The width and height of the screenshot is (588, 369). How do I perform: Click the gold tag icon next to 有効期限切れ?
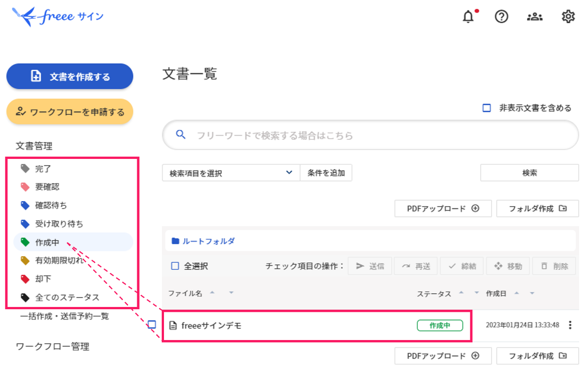[25, 260]
